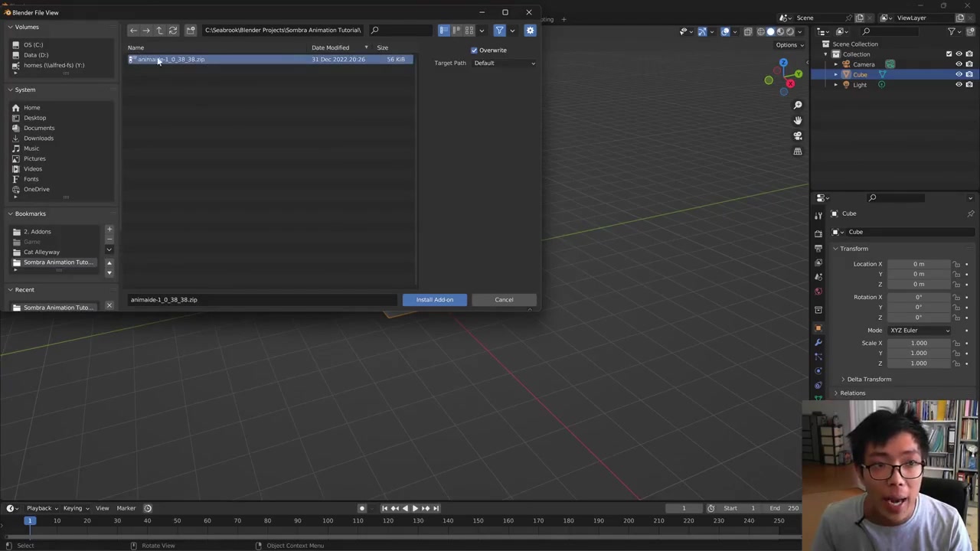Click the create new folder icon
This screenshot has width=980, height=551.
pos(191,31)
